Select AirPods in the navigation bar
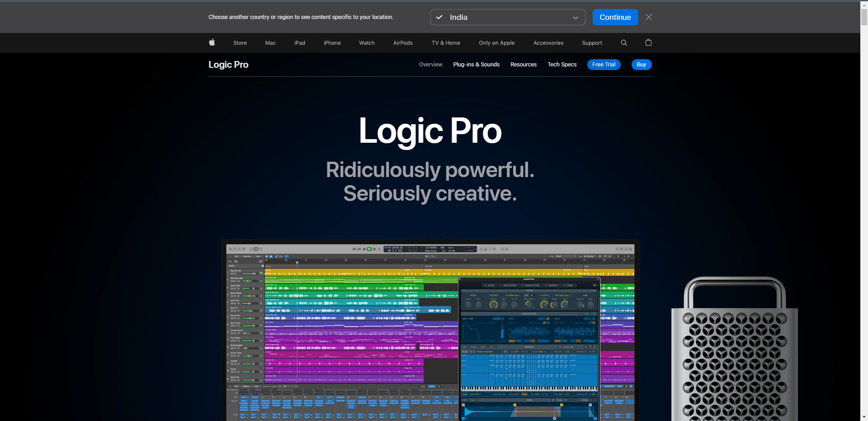Image resolution: width=868 pixels, height=421 pixels. pos(403,43)
